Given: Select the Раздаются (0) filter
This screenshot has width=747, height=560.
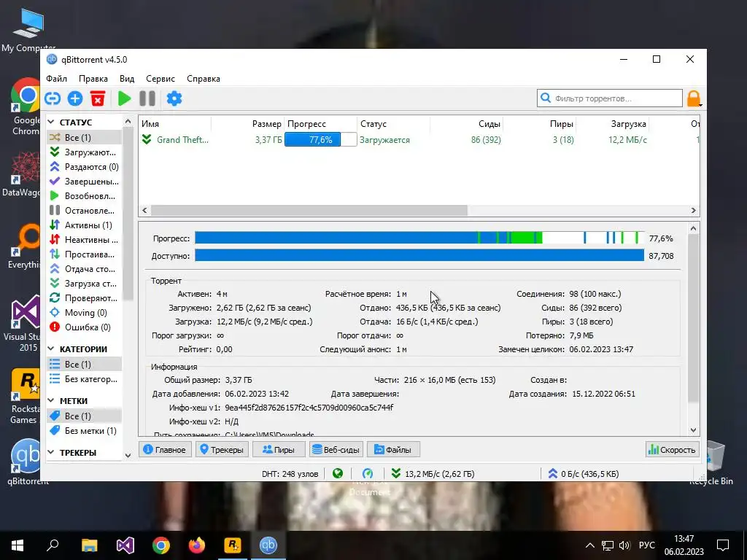Looking at the screenshot, I should coord(85,167).
